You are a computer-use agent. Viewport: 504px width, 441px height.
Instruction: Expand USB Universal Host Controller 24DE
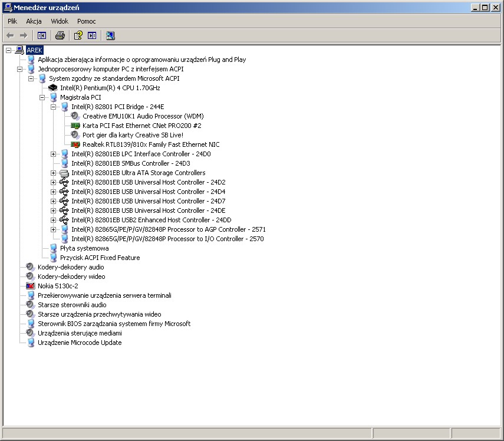54,210
